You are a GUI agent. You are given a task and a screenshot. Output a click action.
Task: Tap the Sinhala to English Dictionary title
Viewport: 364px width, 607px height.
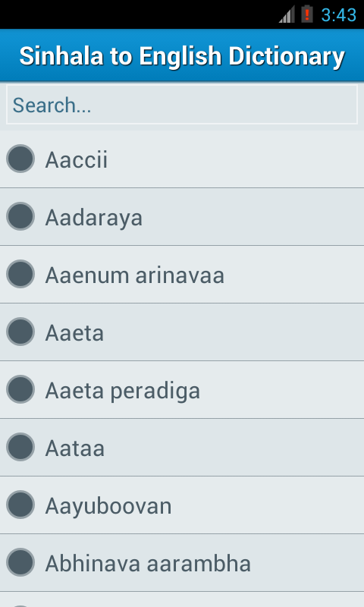[x=182, y=56]
